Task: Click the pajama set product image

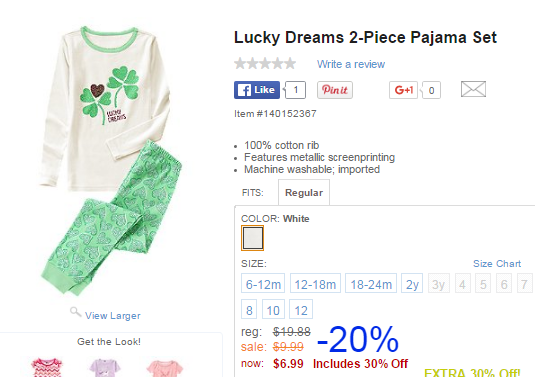Action: point(111,160)
